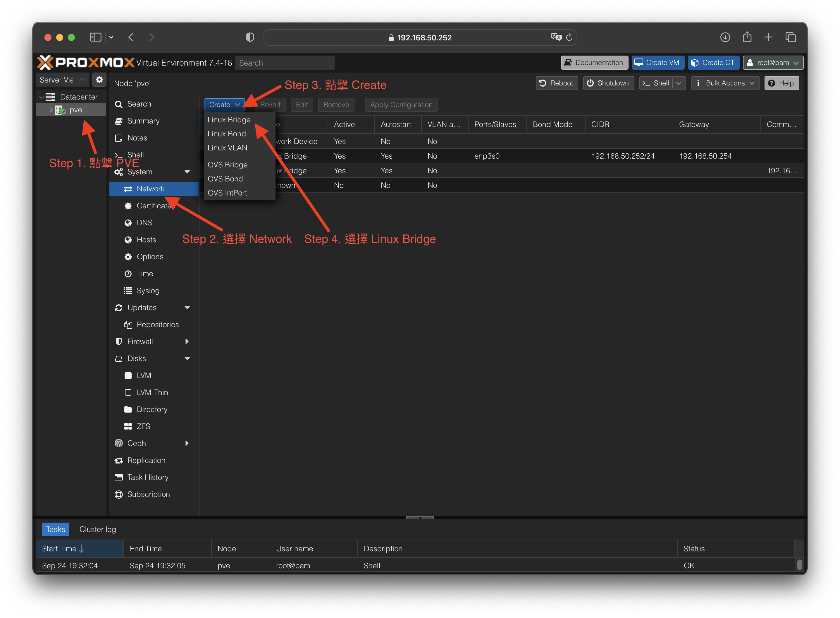Viewport: 840px width, 618px height.
Task: Expand the Firewall submenu arrow
Action: click(x=187, y=341)
